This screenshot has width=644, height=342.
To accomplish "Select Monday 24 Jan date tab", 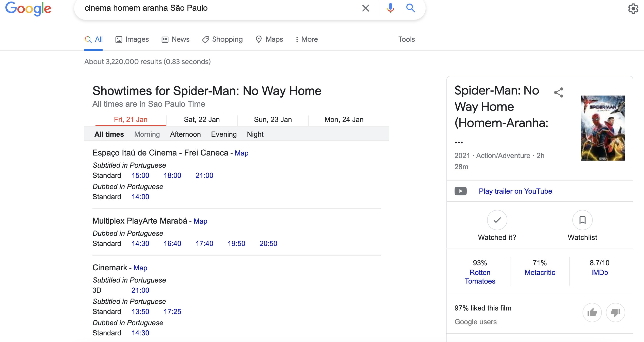I will [344, 119].
